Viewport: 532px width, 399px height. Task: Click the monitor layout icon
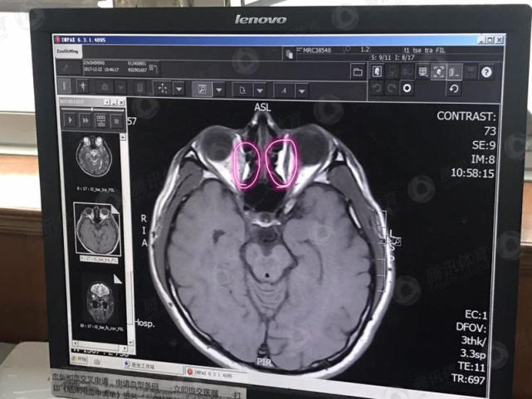422,72
